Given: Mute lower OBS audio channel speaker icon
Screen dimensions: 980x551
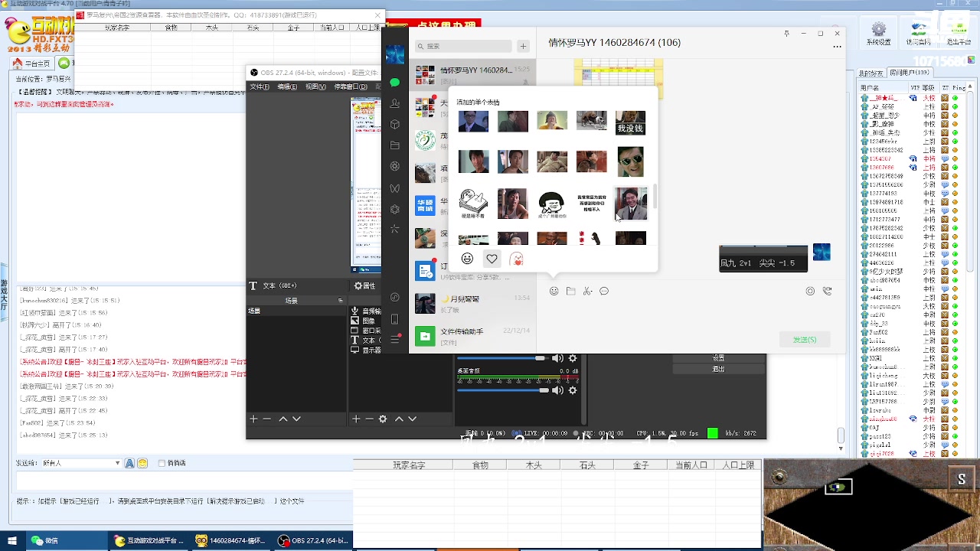Looking at the screenshot, I should (557, 390).
